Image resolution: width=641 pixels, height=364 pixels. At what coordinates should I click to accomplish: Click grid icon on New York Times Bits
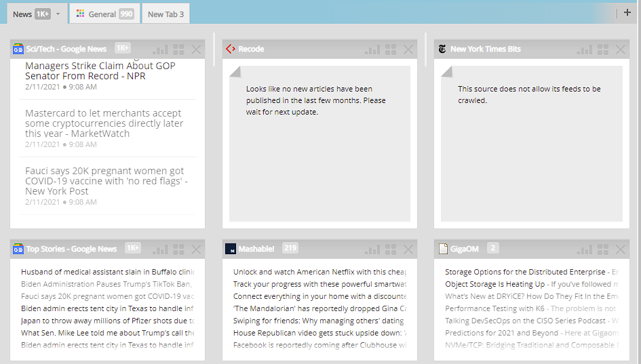[x=603, y=49]
